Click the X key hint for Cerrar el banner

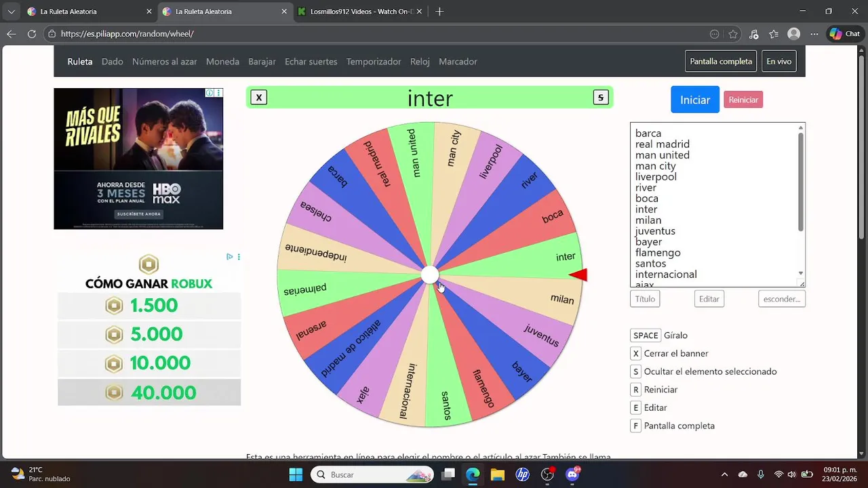635,353
